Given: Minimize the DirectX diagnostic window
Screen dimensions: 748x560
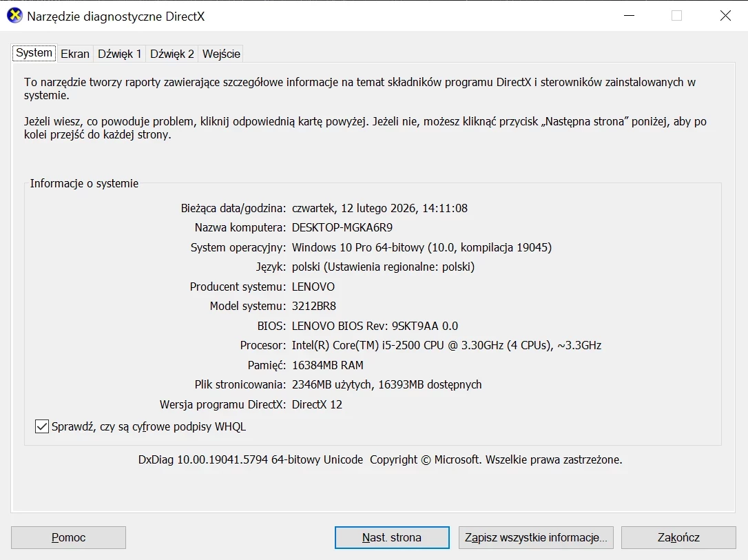Looking at the screenshot, I should tap(627, 16).
